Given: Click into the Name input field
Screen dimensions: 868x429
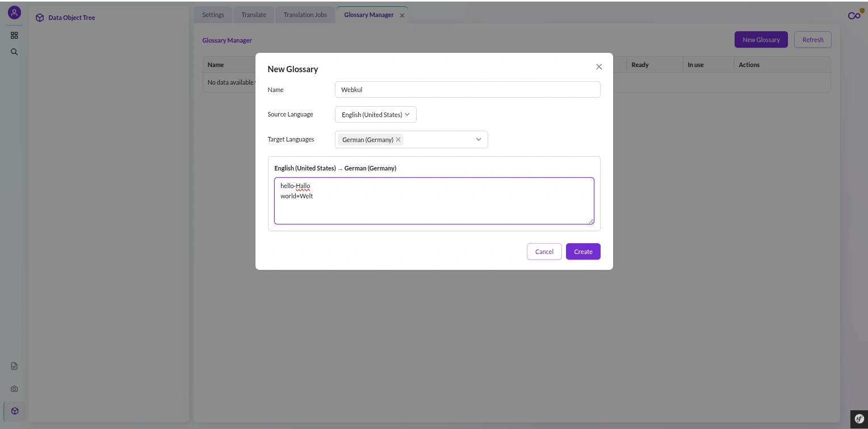Looking at the screenshot, I should pos(468,90).
